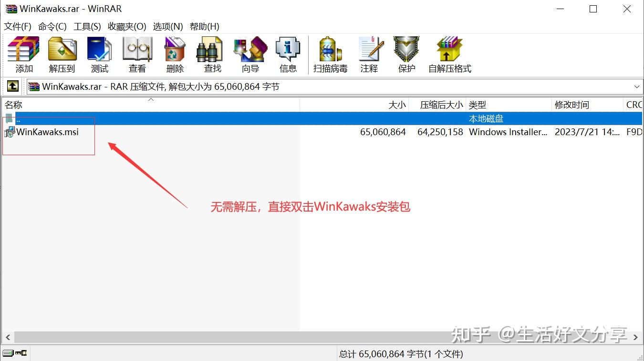The height and width of the screenshot is (361, 644).
Task: Sort by Name (名称) column header
Action: [150, 105]
